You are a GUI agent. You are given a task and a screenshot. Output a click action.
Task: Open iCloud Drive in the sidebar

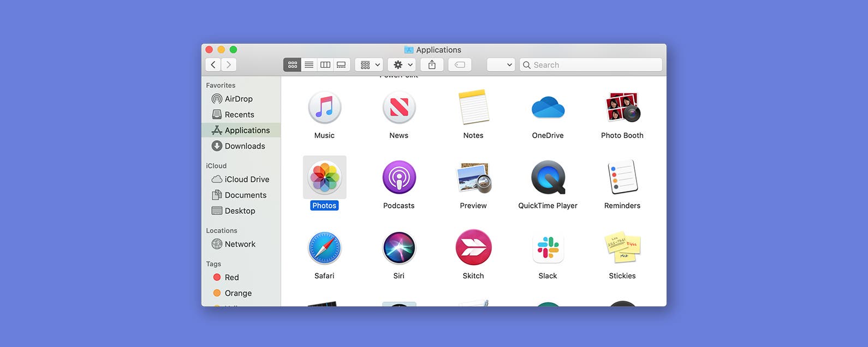(x=241, y=180)
